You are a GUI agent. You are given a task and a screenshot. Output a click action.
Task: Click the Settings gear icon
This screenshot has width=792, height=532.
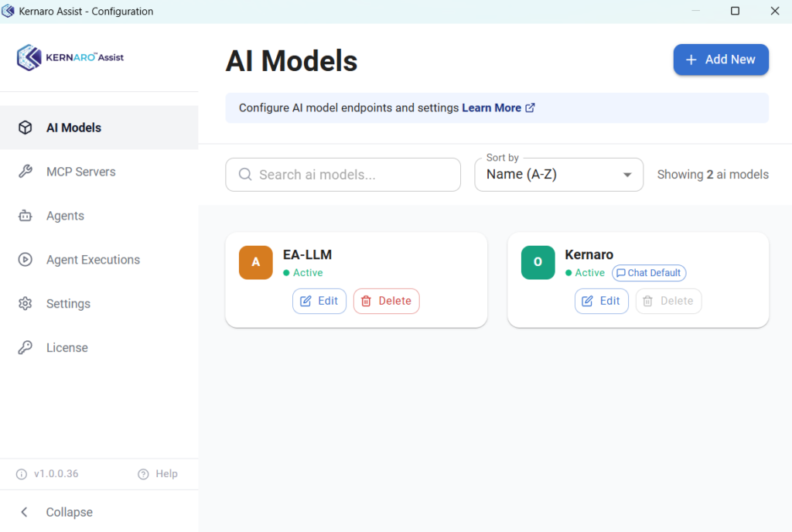tap(26, 303)
